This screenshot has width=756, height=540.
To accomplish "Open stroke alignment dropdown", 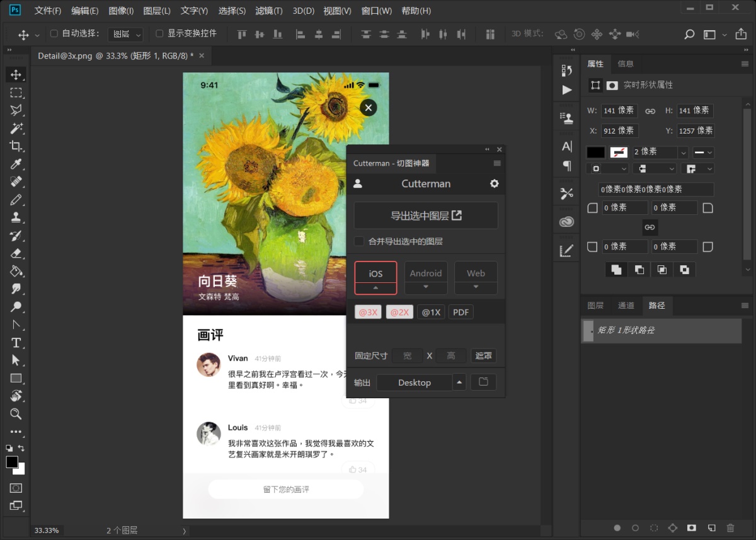I will pos(607,169).
